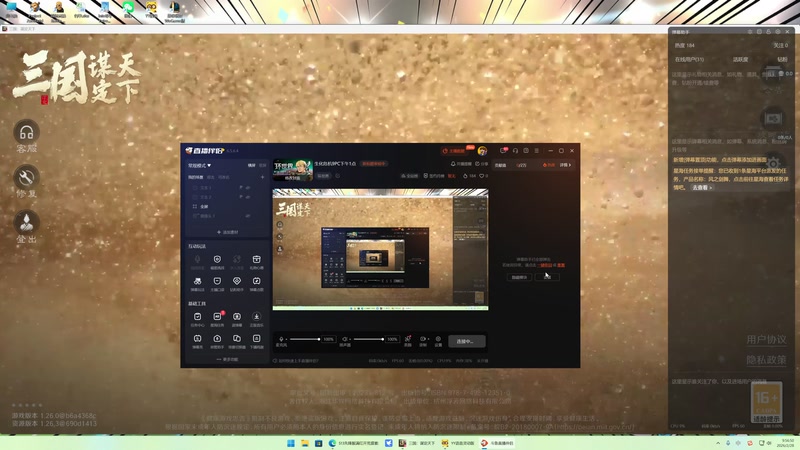Open the dropdown arrow beside the speaker icon
The height and width of the screenshot is (450, 800).
[349, 339]
